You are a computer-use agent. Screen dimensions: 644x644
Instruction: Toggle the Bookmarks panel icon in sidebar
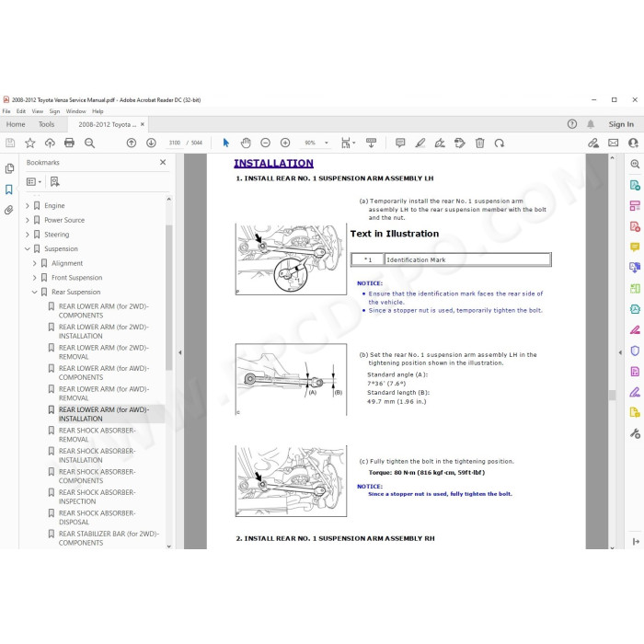(x=9, y=190)
